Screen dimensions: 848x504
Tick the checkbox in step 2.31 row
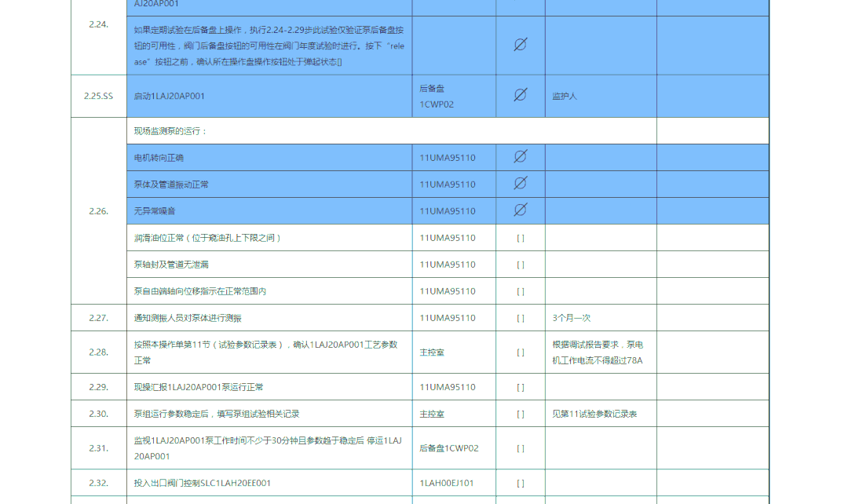click(520, 448)
